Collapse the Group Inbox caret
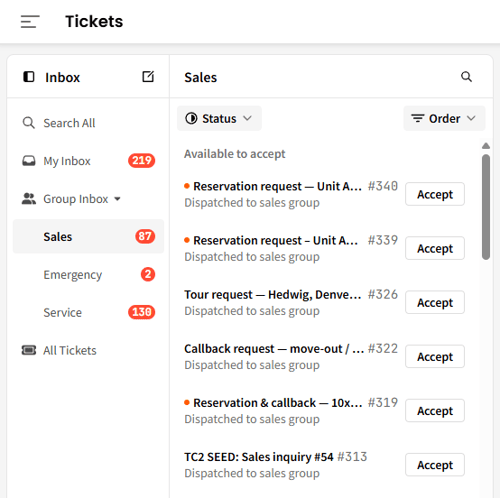500x498 pixels. (x=117, y=199)
